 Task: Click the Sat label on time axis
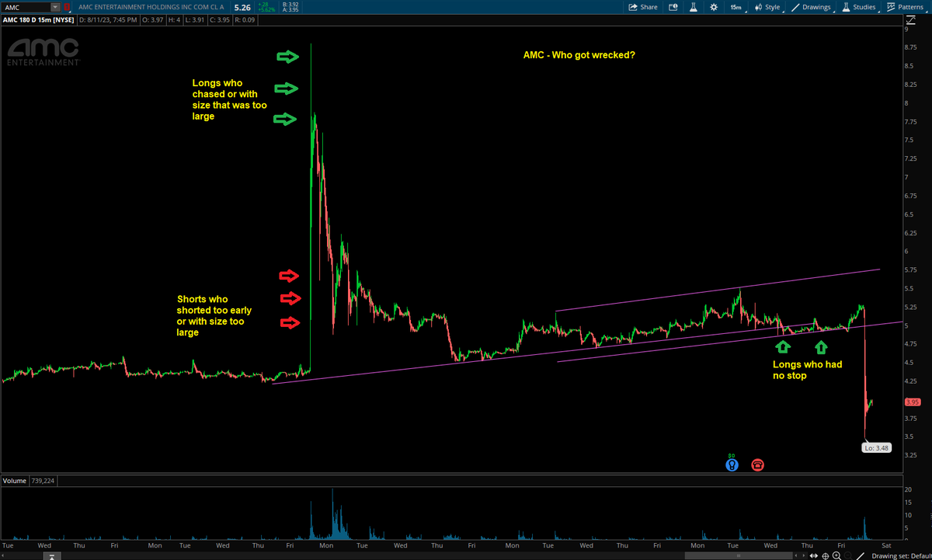click(885, 546)
